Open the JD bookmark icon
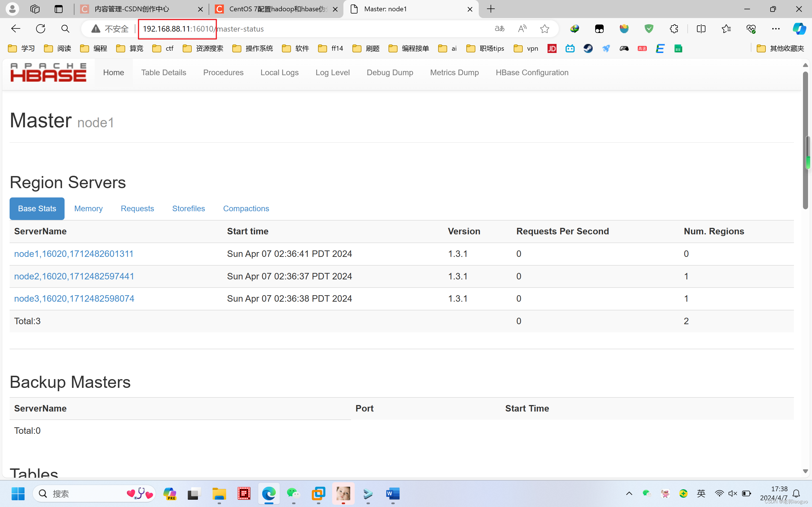The width and height of the screenshot is (812, 507). tap(552, 49)
